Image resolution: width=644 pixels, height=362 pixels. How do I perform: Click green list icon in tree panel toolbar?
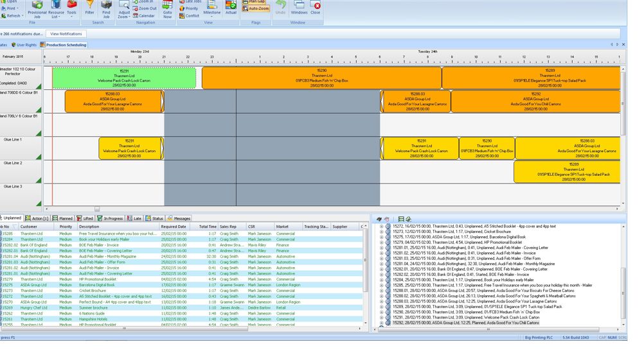pos(401,219)
